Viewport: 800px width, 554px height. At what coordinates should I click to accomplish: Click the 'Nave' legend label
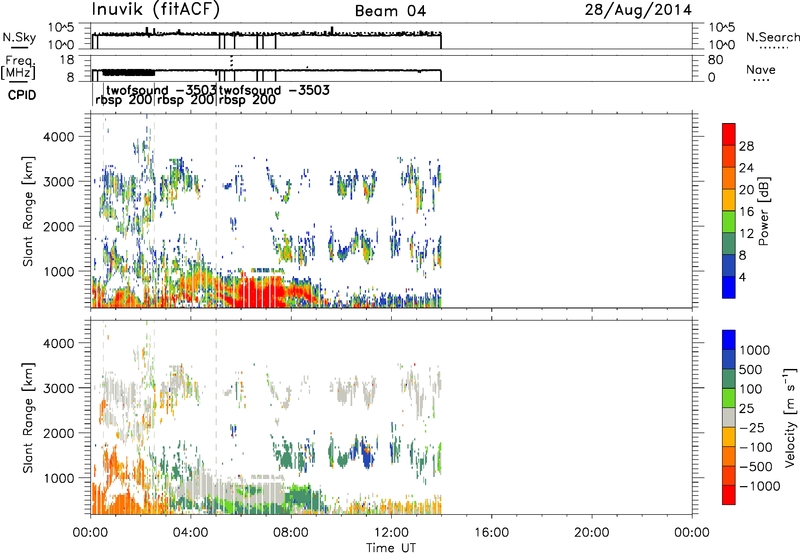pos(760,69)
